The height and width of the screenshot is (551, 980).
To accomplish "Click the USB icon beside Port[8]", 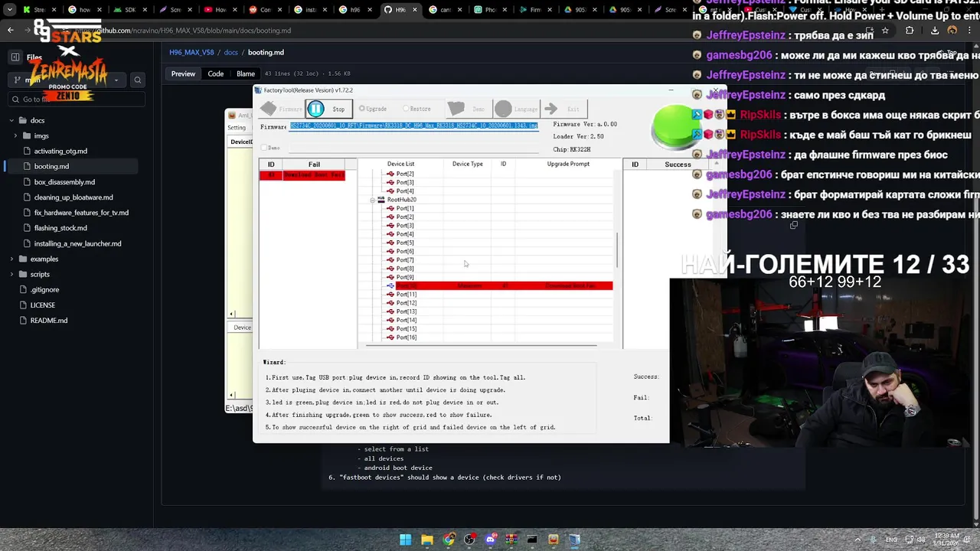I will (x=390, y=269).
